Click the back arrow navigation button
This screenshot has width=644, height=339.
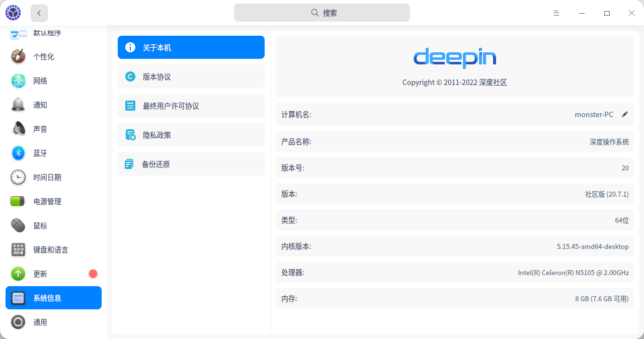(x=39, y=13)
